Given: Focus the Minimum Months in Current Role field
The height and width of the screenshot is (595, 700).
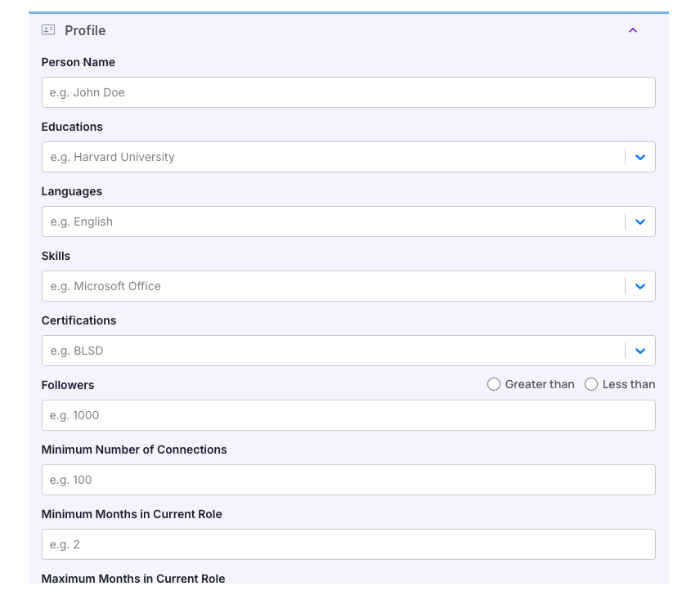Looking at the screenshot, I should point(348,544).
